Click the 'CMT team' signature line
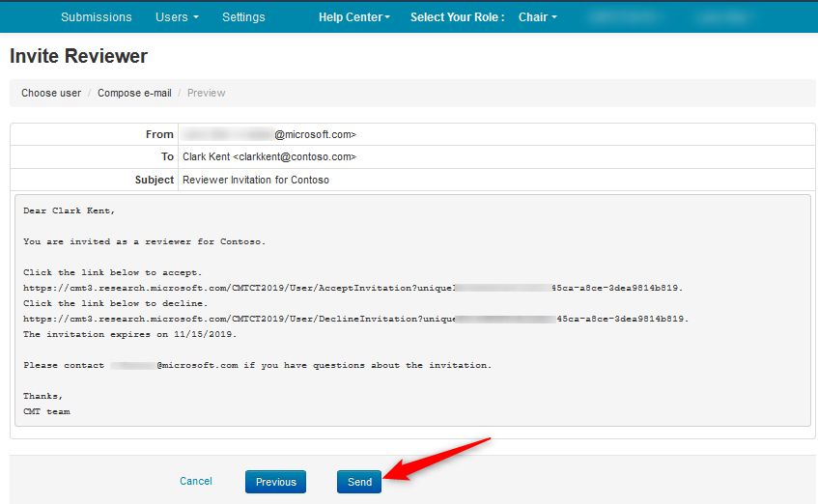Screen dimensions: 818x504 pyautogui.click(x=46, y=411)
